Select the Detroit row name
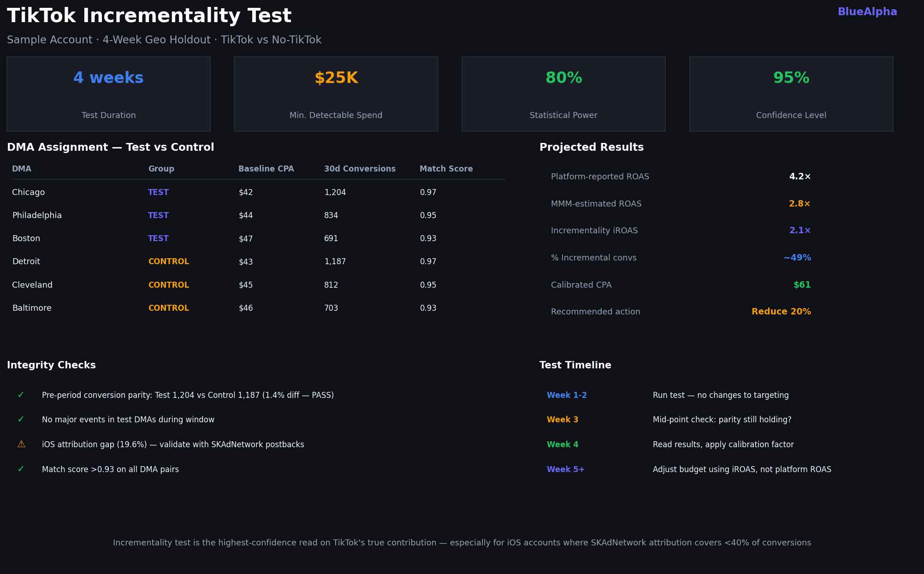Screen dimensions: 924x574 (x=26, y=261)
